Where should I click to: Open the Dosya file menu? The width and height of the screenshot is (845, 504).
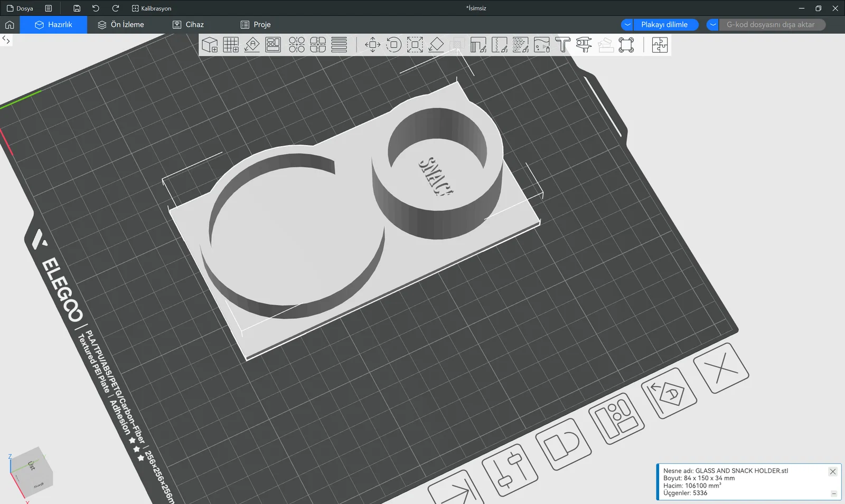pos(20,8)
